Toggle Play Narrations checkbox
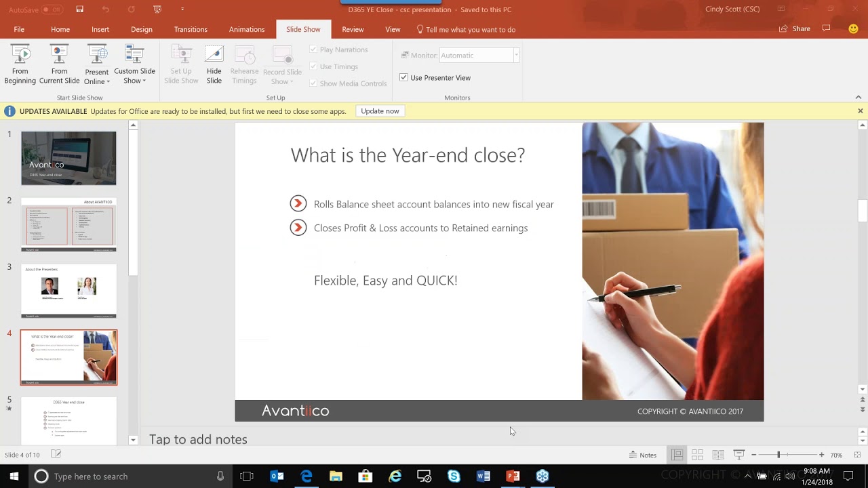 click(313, 49)
